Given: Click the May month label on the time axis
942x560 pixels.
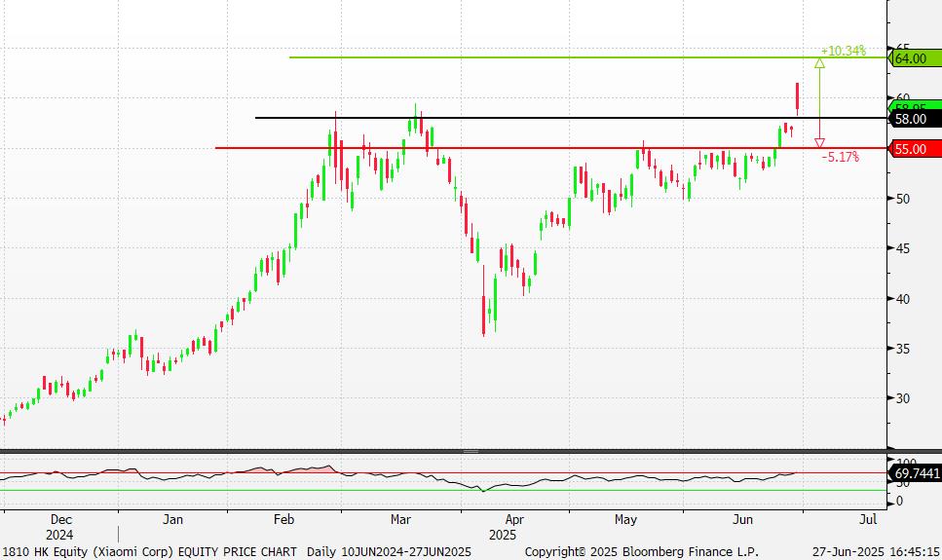Looking at the screenshot, I should point(625,520).
